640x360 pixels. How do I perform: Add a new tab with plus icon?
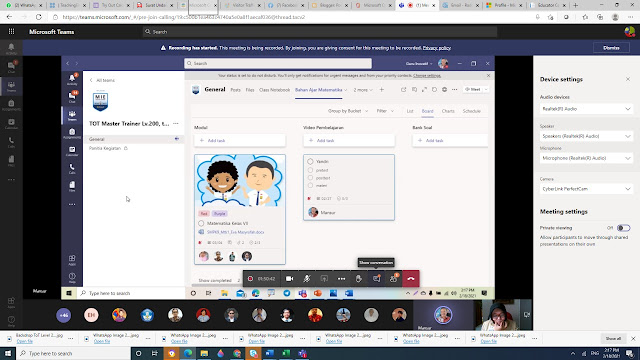(382, 90)
